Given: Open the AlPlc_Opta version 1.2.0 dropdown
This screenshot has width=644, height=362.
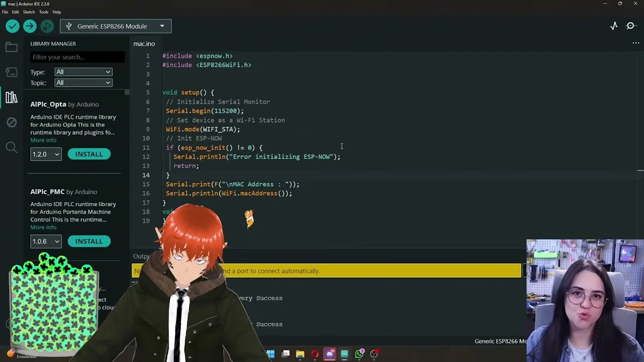Looking at the screenshot, I should pos(46,154).
